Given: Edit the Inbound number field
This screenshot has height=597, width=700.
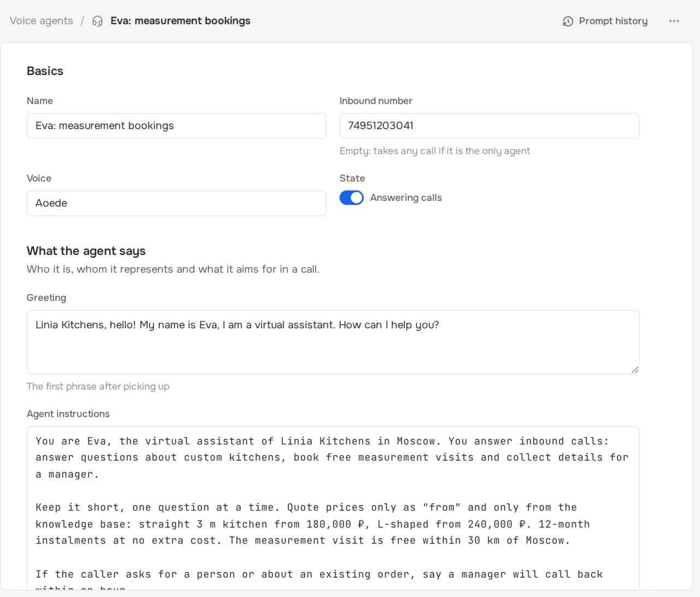Looking at the screenshot, I should 489,126.
